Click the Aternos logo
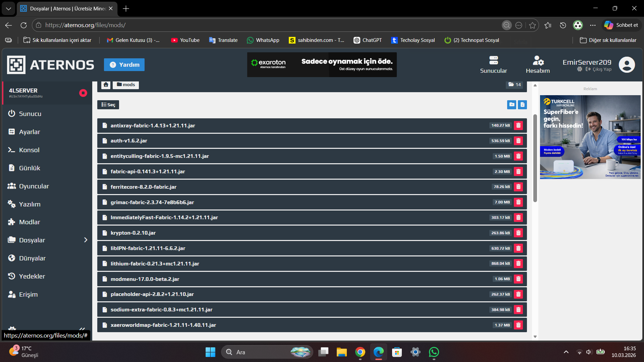This screenshot has height=362, width=644. point(51,65)
